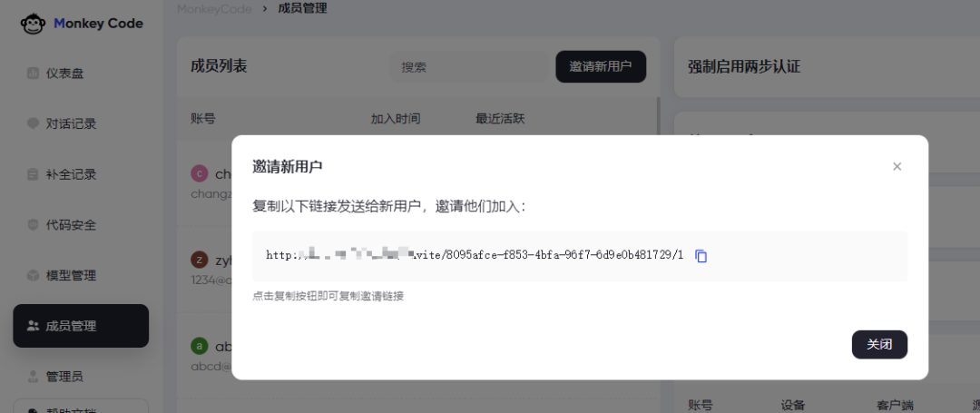Click the 客户端 column header
This screenshot has width=980, height=413.
point(895,406)
